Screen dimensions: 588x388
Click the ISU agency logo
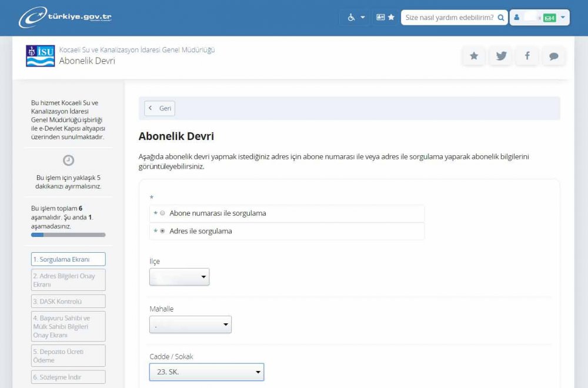point(40,56)
